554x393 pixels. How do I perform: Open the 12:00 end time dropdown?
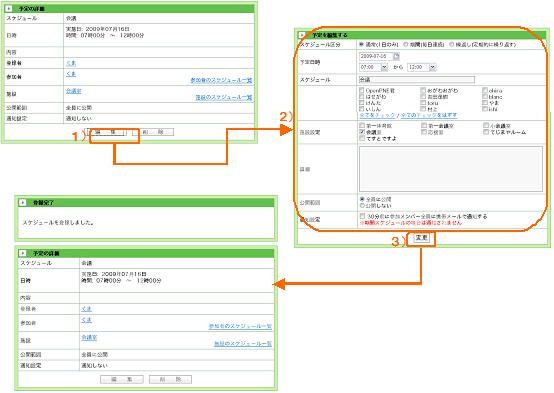(x=422, y=67)
